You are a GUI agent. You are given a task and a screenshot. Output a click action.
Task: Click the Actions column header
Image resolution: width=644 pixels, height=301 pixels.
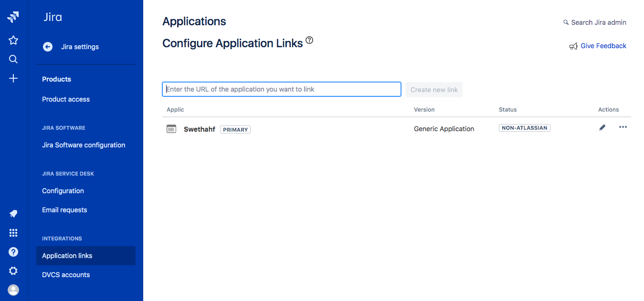coord(609,110)
